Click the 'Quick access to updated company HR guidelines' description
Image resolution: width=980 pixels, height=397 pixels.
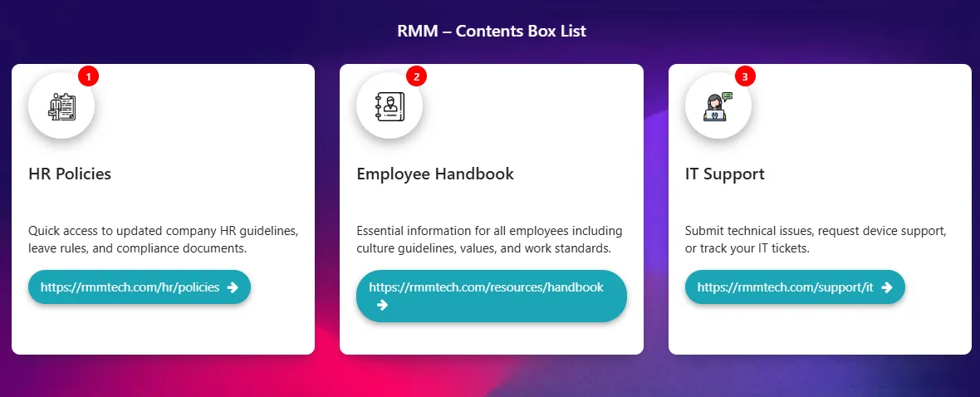[164, 240]
